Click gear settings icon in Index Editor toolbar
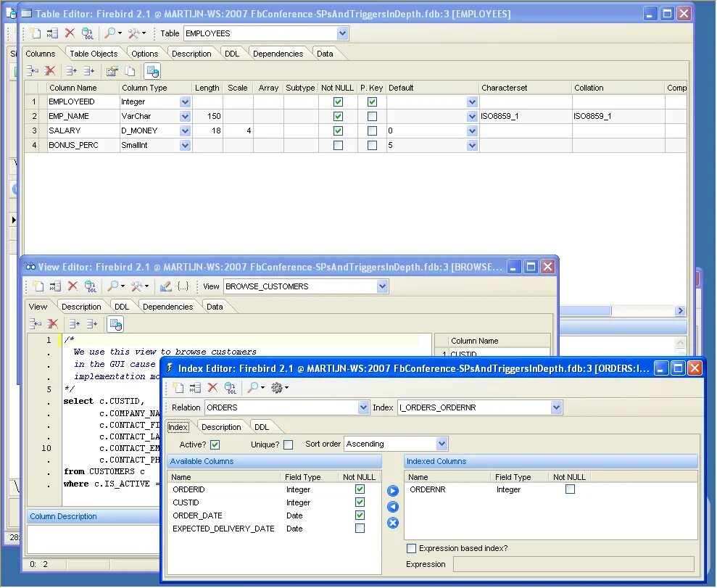717x588 pixels. (277, 388)
